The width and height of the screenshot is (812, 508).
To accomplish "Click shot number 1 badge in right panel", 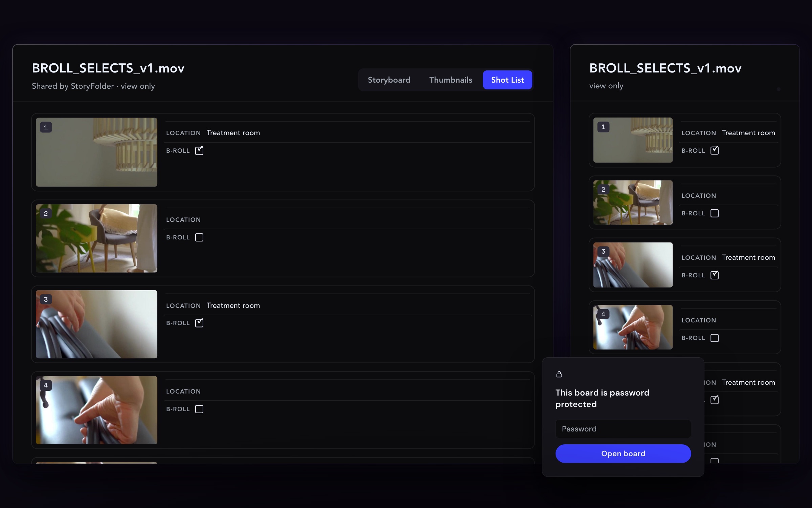I will tap(603, 127).
